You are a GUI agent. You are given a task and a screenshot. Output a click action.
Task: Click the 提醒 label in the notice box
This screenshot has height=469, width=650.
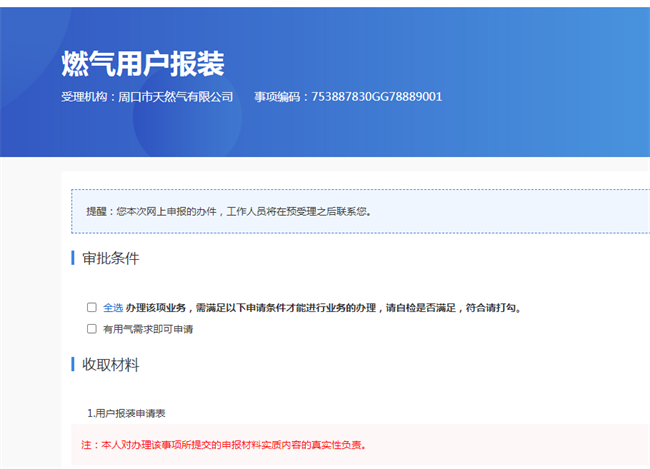pos(97,212)
